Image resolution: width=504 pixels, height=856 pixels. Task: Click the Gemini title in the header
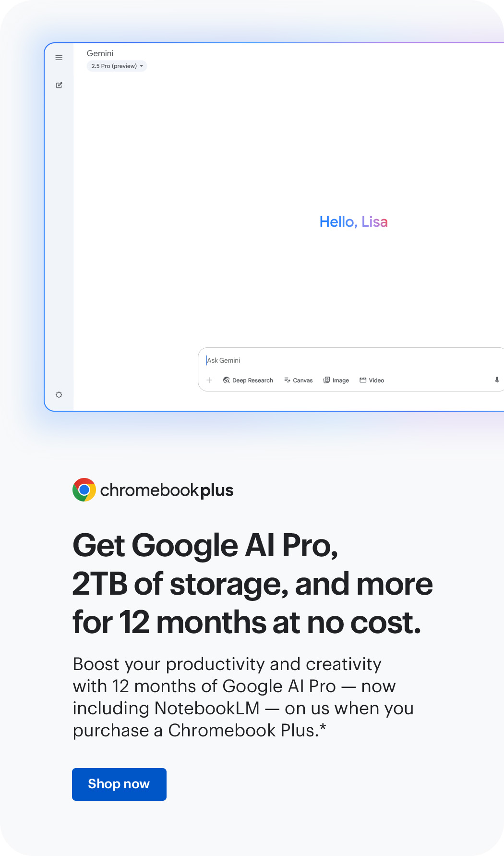[x=100, y=53]
